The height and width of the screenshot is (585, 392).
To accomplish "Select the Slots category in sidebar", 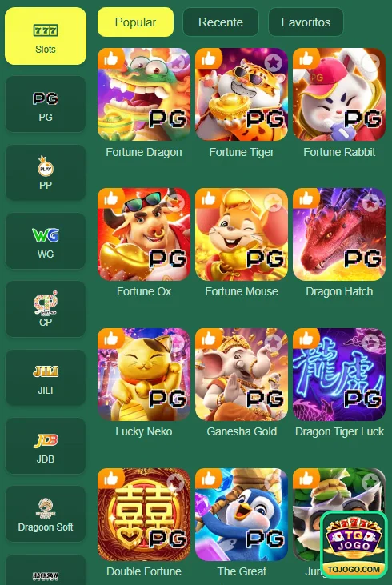I will pyautogui.click(x=46, y=36).
